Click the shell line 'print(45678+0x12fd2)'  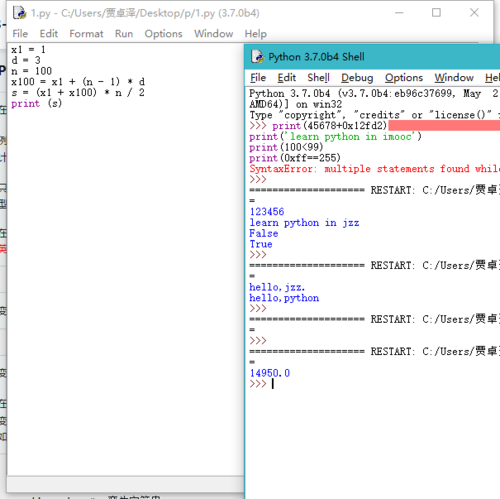[x=329, y=126]
